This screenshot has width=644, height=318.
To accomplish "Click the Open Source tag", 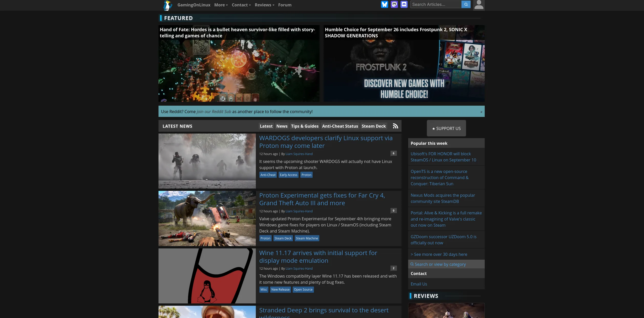I will click(x=303, y=289).
